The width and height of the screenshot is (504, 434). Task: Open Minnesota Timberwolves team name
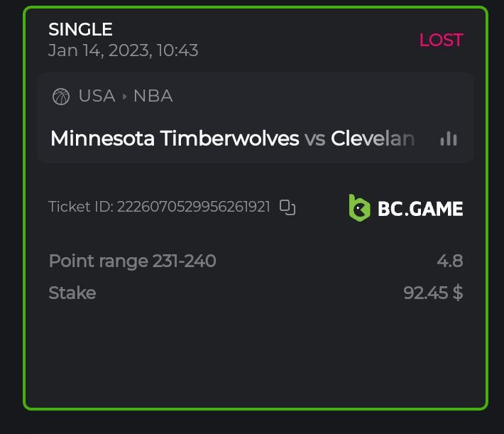[x=175, y=138]
